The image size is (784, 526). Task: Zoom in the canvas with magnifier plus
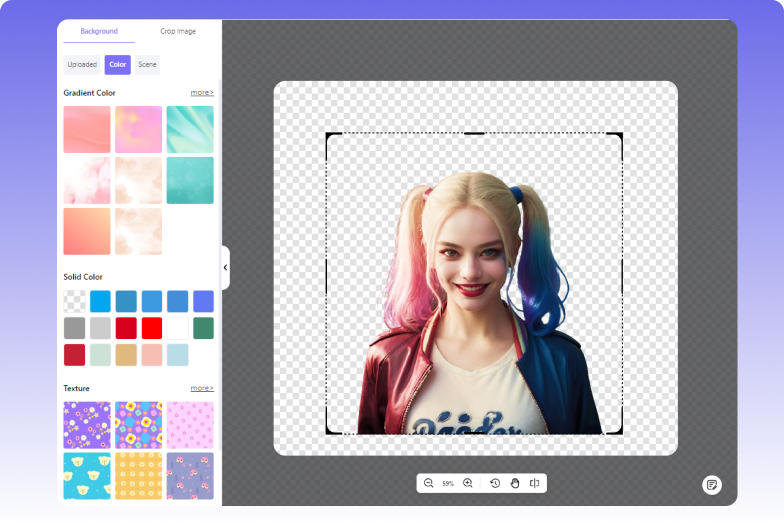(468, 483)
